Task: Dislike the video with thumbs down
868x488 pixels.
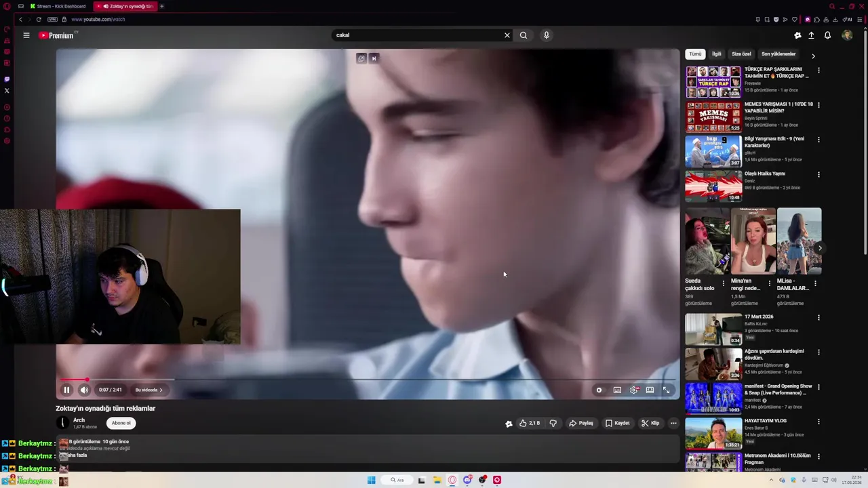Action: pyautogui.click(x=553, y=423)
